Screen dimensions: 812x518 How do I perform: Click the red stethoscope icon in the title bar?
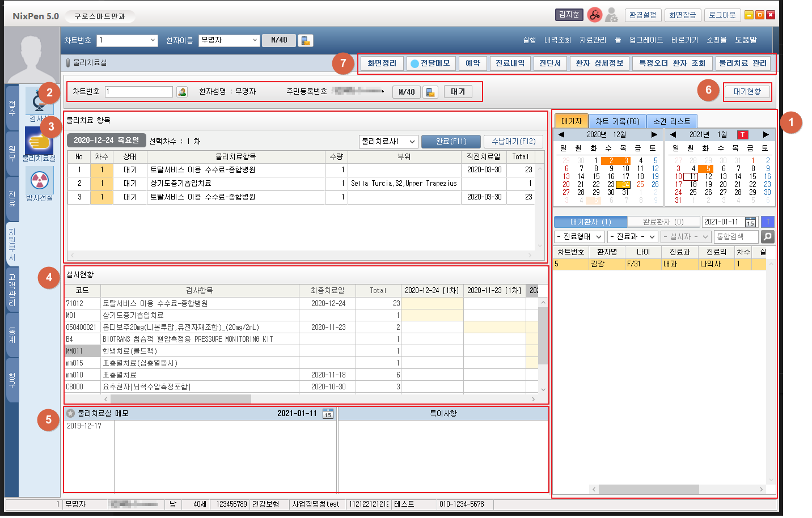tap(594, 15)
